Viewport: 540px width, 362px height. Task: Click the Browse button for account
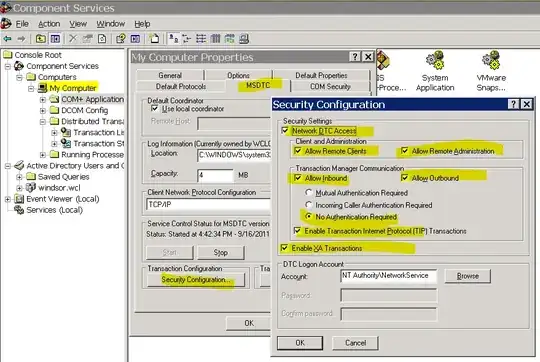click(467, 276)
